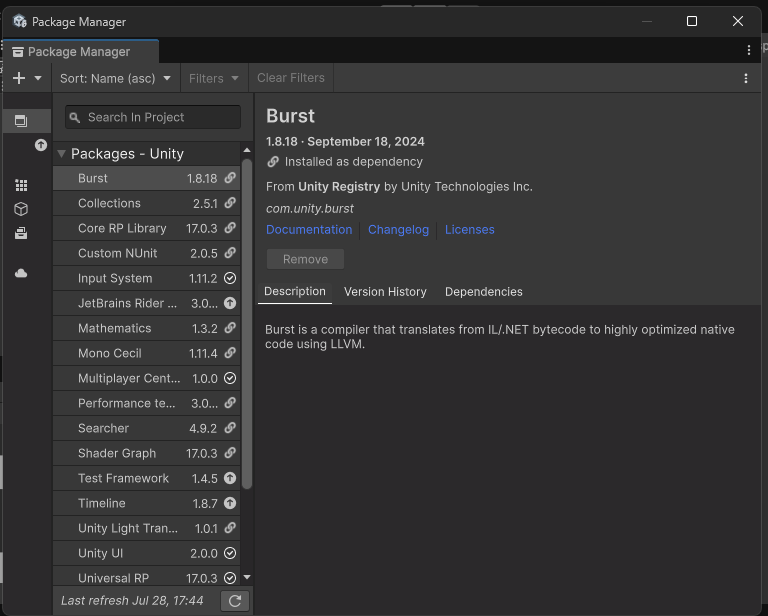
Task: Click the plus add package icon
Action: (19, 78)
